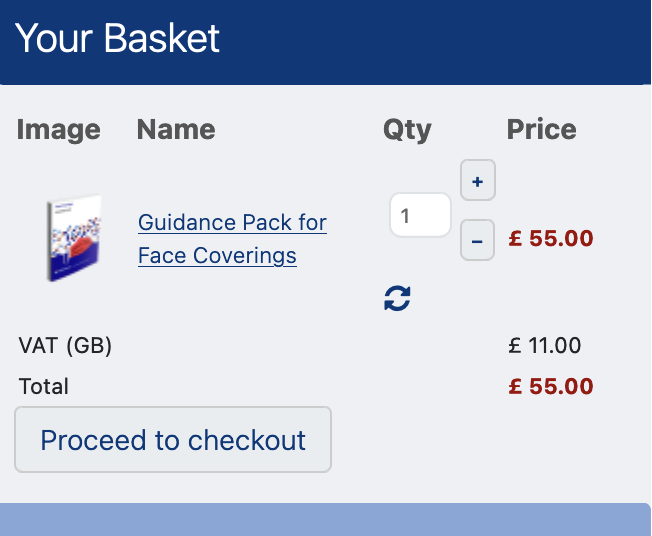Click the VAT (GB) label
Viewport: 652px width, 536px height.
click(65, 346)
